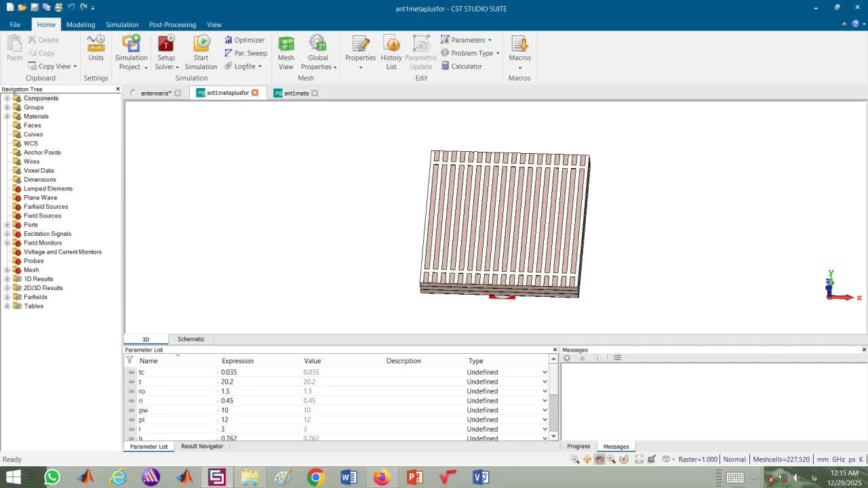Click the filter icon in Parameter List

[130, 361]
